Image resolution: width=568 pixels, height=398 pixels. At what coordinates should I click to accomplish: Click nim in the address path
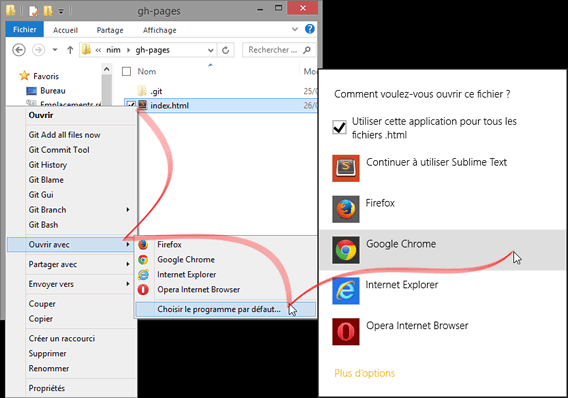point(113,50)
